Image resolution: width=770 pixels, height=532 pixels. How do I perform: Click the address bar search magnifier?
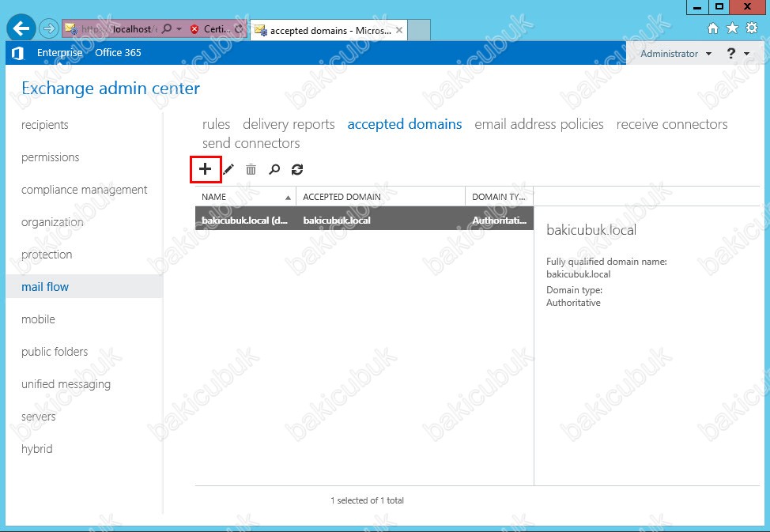click(167, 29)
